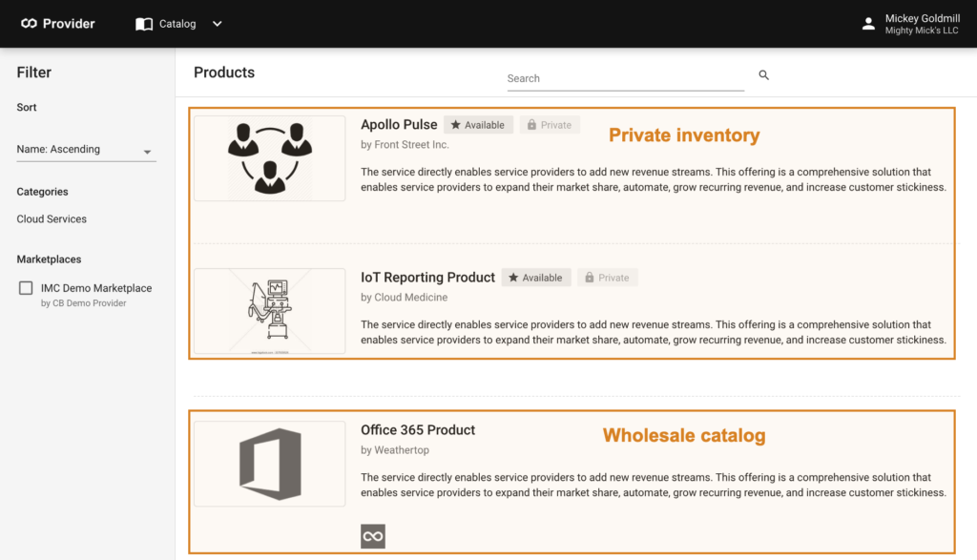
Task: Open the Name: Ascending sort dropdown
Action: 86,150
